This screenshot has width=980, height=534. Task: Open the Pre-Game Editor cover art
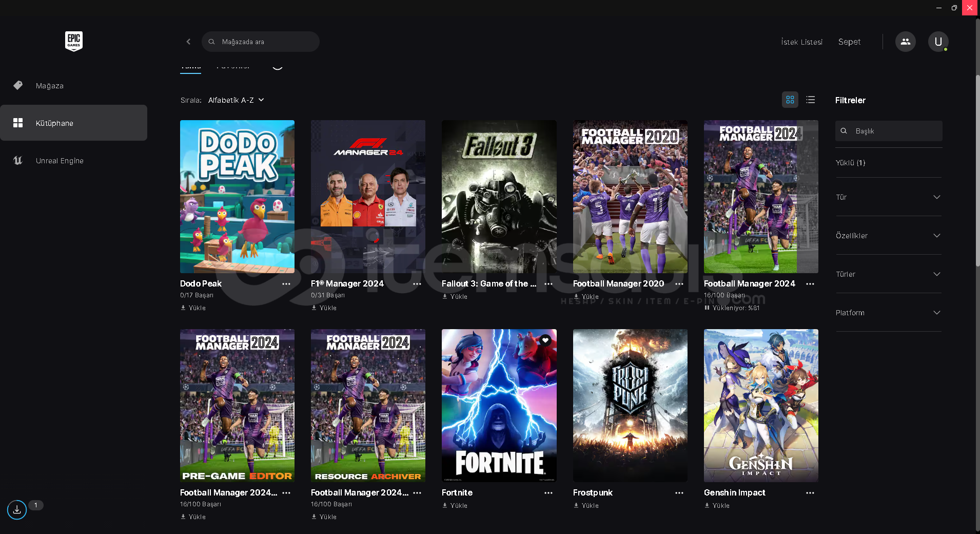(x=237, y=406)
